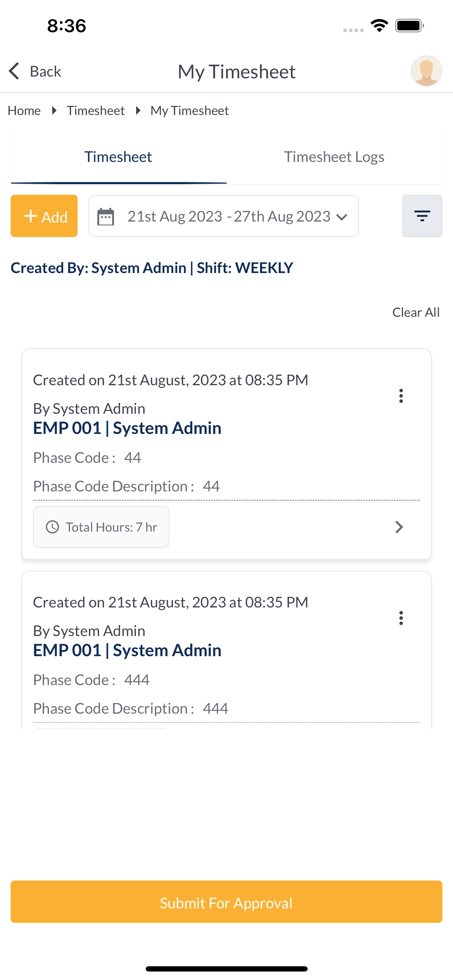
Task: Navigate to Timesheet breadcrumb link
Action: click(x=96, y=111)
